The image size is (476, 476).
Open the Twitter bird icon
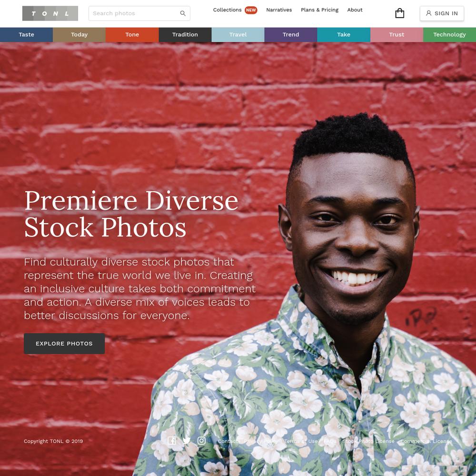(187, 440)
